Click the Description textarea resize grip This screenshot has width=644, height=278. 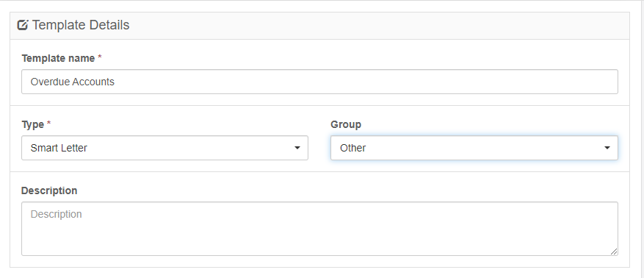click(614, 252)
